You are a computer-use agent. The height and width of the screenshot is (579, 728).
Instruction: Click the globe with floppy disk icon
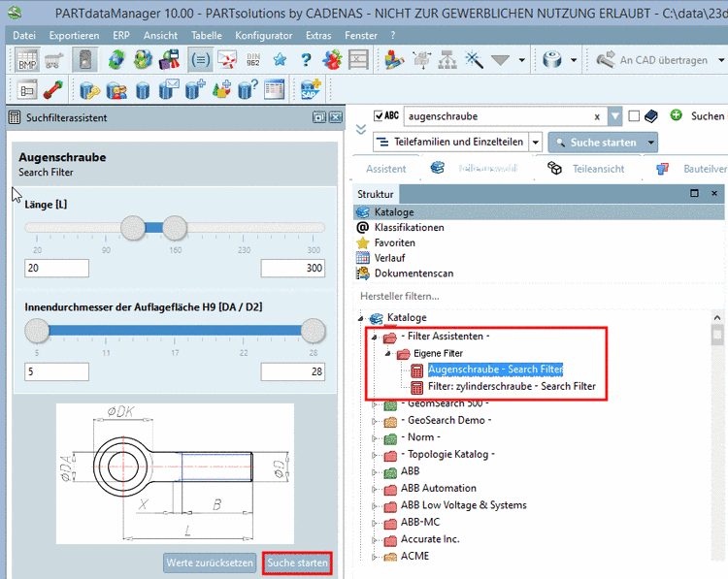click(169, 60)
